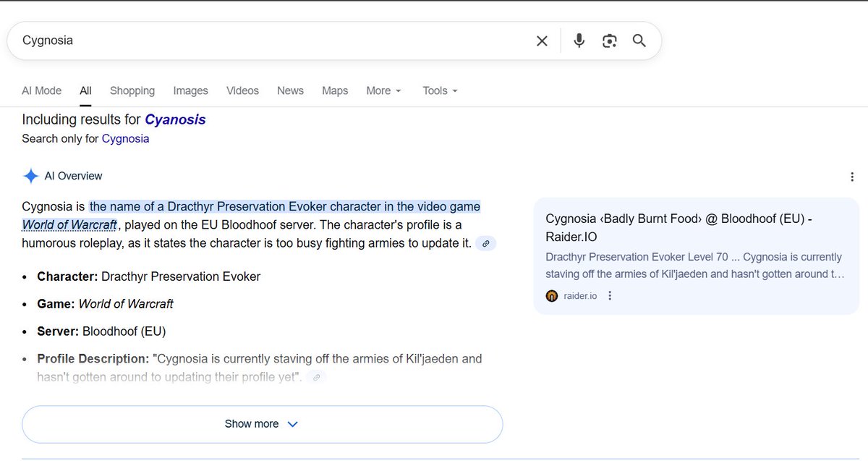Open the Shopping tab
The height and width of the screenshot is (461, 868).
click(132, 90)
